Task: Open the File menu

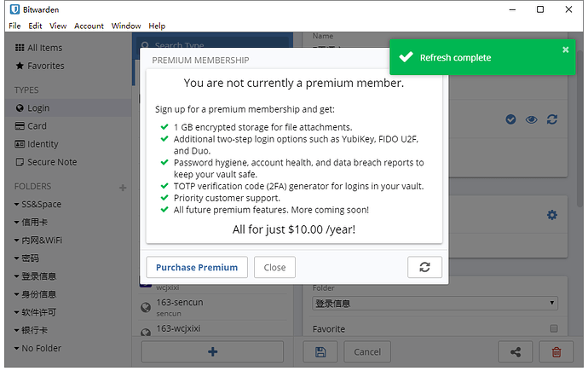Action: 14,26
